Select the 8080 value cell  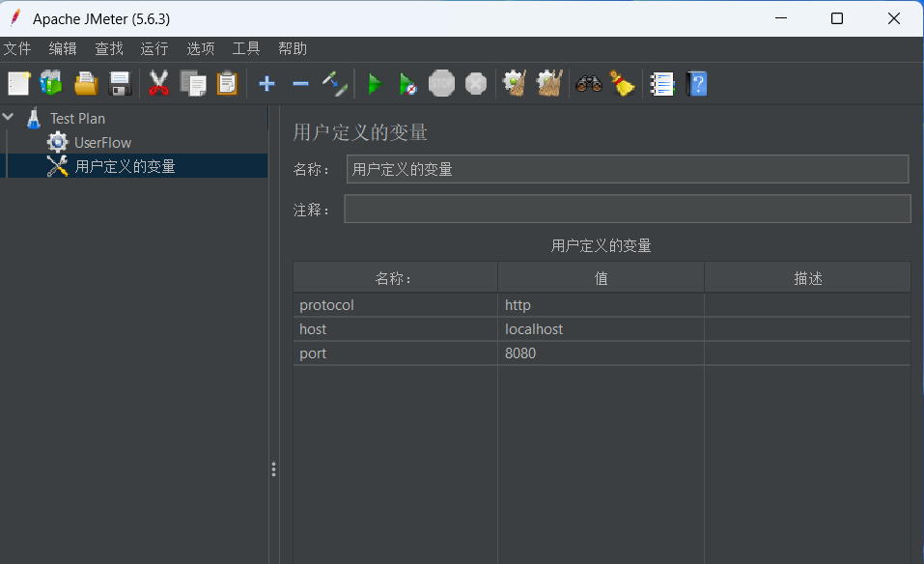point(602,353)
